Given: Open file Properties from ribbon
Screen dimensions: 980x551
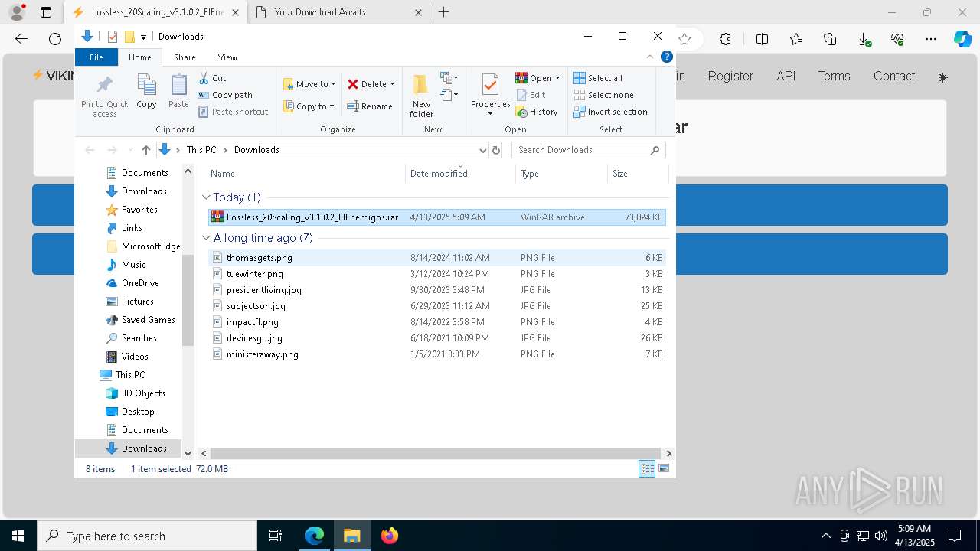Looking at the screenshot, I should tap(491, 96).
